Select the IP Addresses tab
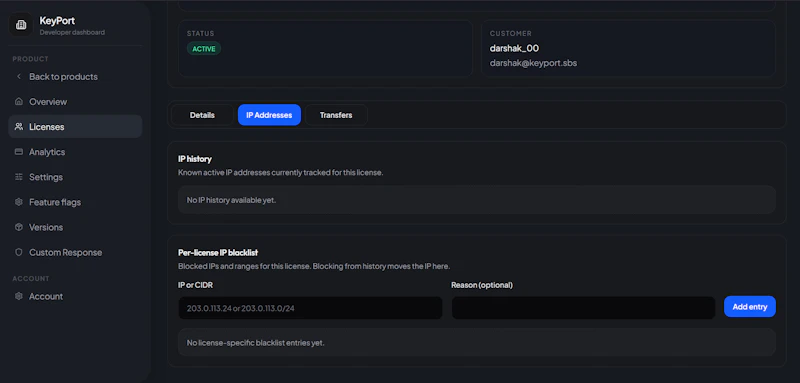This screenshot has height=383, width=800. tap(269, 115)
